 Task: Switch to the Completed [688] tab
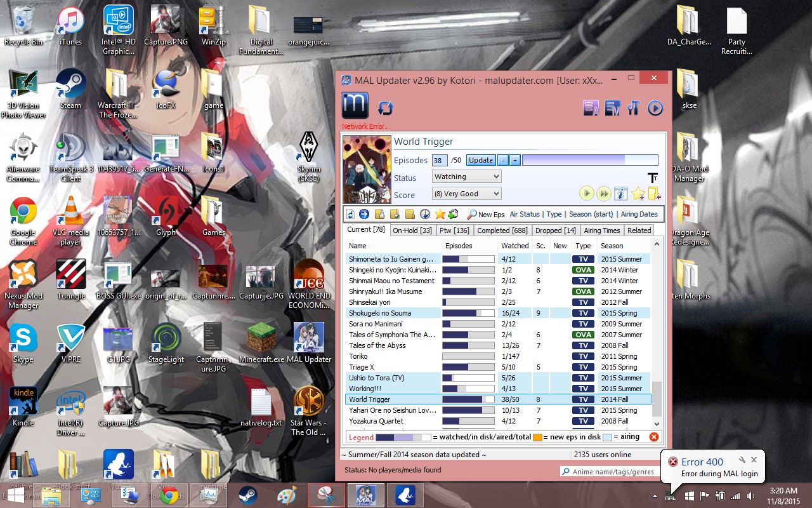pyautogui.click(x=501, y=230)
